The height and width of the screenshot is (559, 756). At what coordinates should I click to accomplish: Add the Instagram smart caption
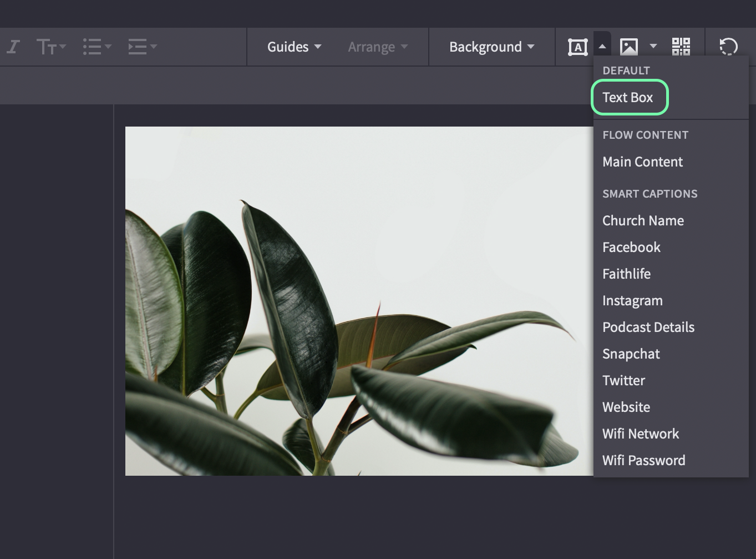point(632,300)
